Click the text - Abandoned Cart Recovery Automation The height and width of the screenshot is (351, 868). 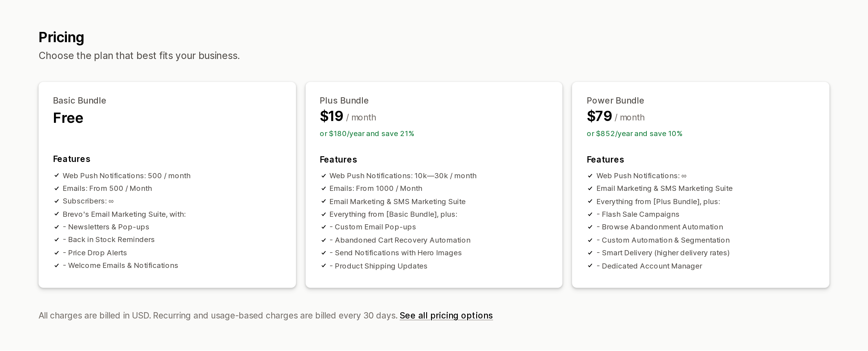(400, 240)
